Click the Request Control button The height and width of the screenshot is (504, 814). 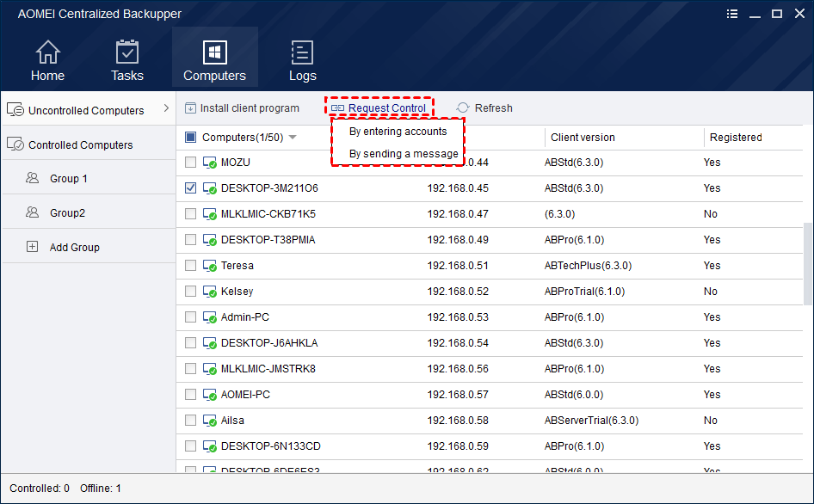(379, 108)
